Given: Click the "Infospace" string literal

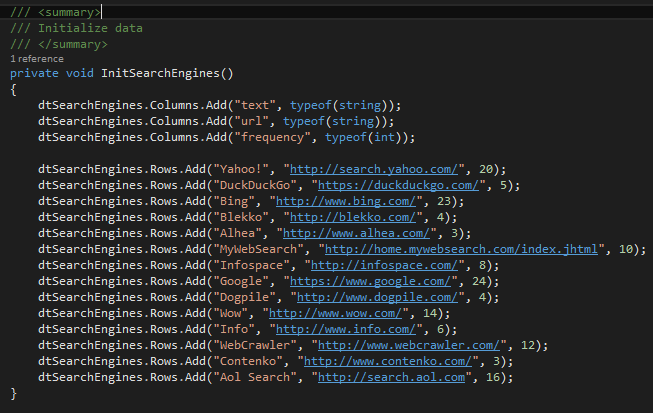Looking at the screenshot, I should [252, 265].
